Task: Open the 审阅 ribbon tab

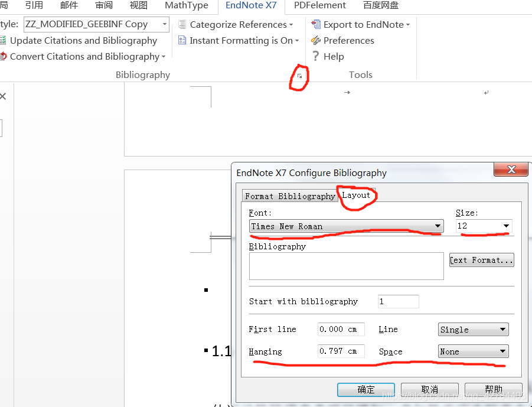Action: [104, 5]
